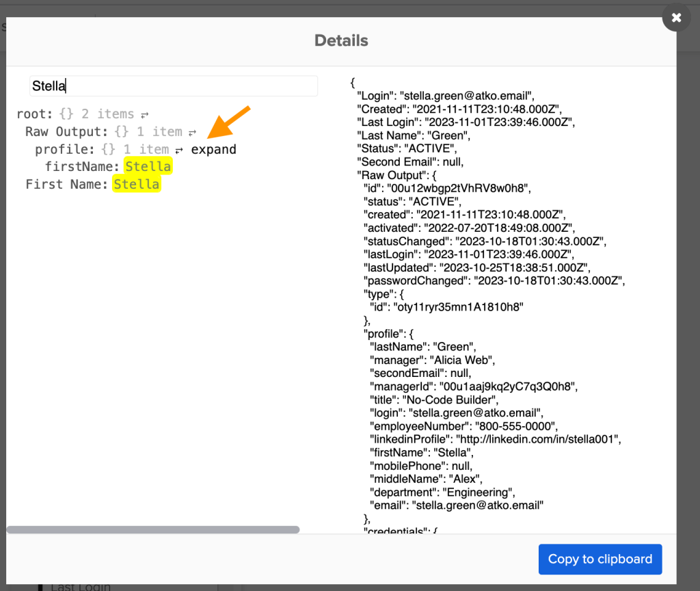Click the highlighted Stella value under firstName
Screen dimensions: 700x591
click(148, 166)
